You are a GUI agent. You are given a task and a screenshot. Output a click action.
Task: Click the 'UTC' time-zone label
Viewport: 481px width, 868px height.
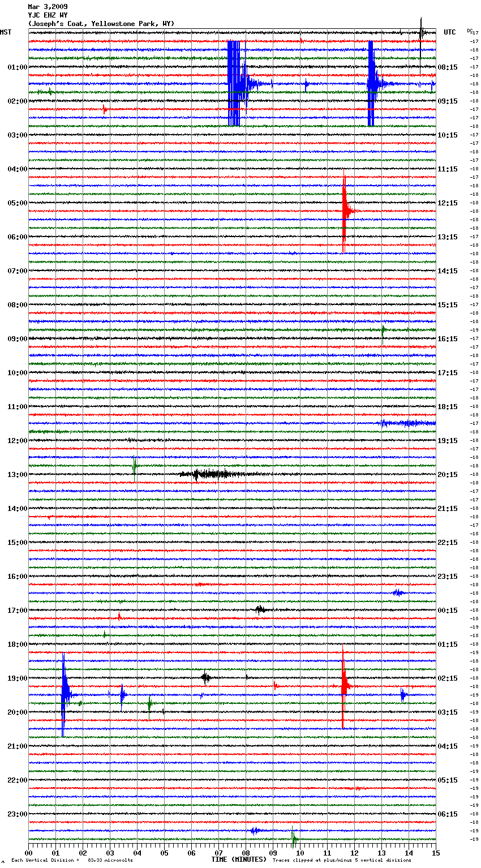(x=450, y=32)
